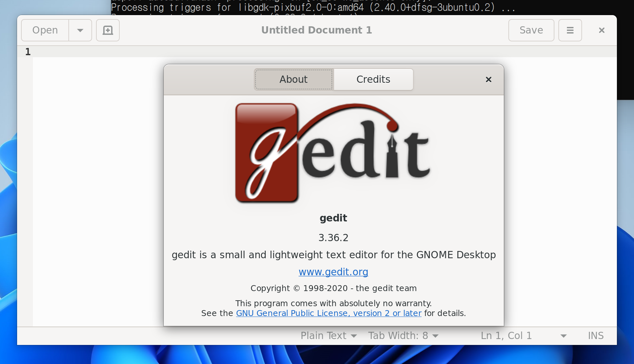
Task: Click the Untitled Document 1 title
Action: coord(316,30)
